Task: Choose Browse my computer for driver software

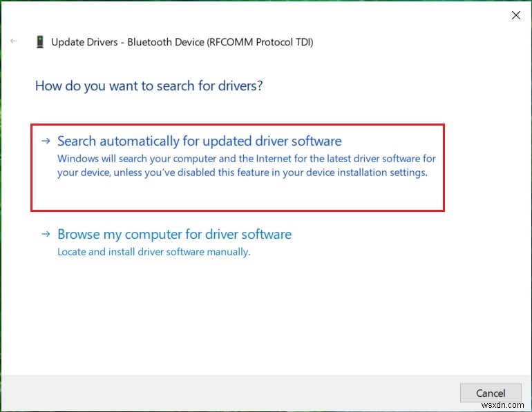Action: click(174, 235)
